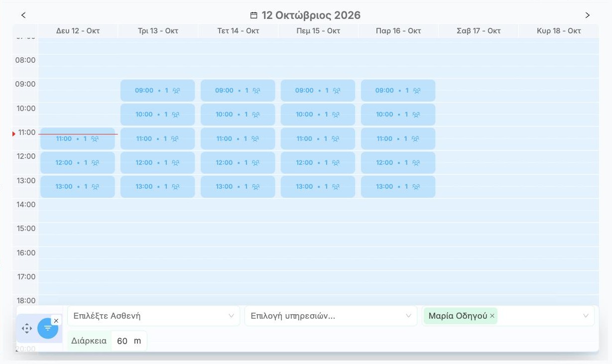Select the Παρ 16 - Οκτ column header
The width and height of the screenshot is (612, 364).
coord(398,31)
